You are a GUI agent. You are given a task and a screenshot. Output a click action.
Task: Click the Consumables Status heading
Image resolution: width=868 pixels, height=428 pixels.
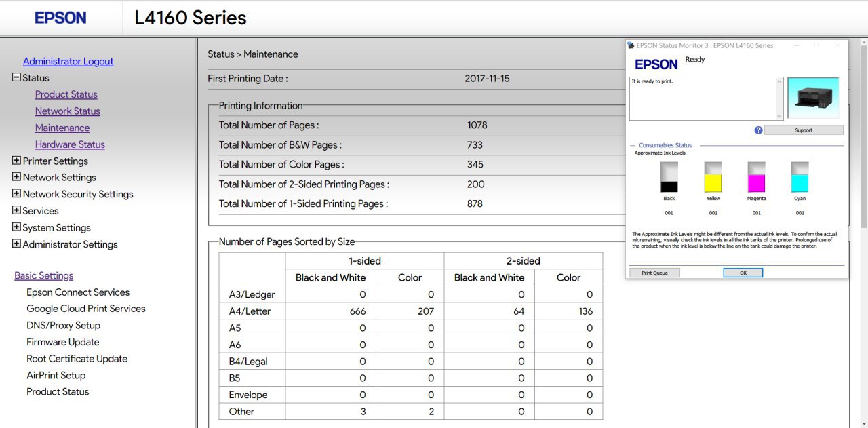665,145
